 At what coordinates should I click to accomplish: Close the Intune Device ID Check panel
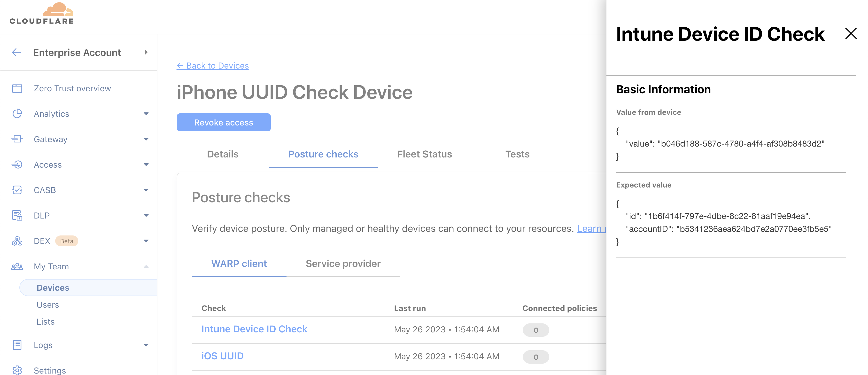851,33
